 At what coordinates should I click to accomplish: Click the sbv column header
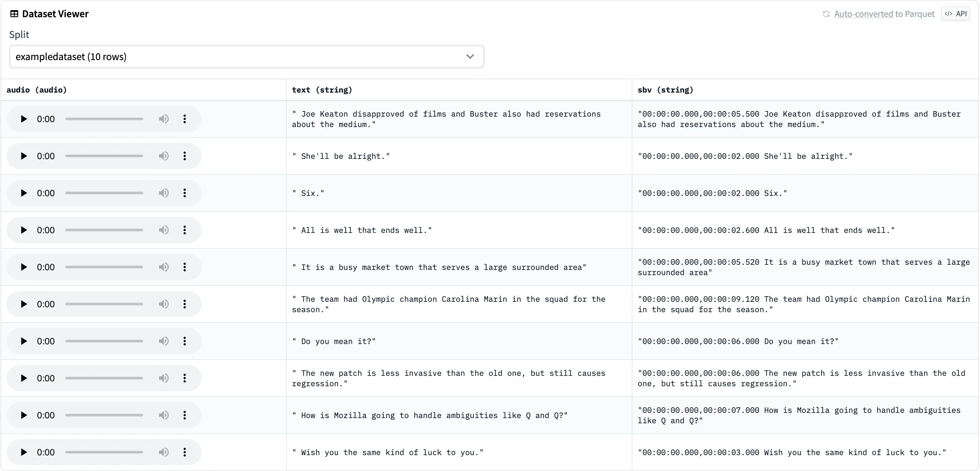665,90
